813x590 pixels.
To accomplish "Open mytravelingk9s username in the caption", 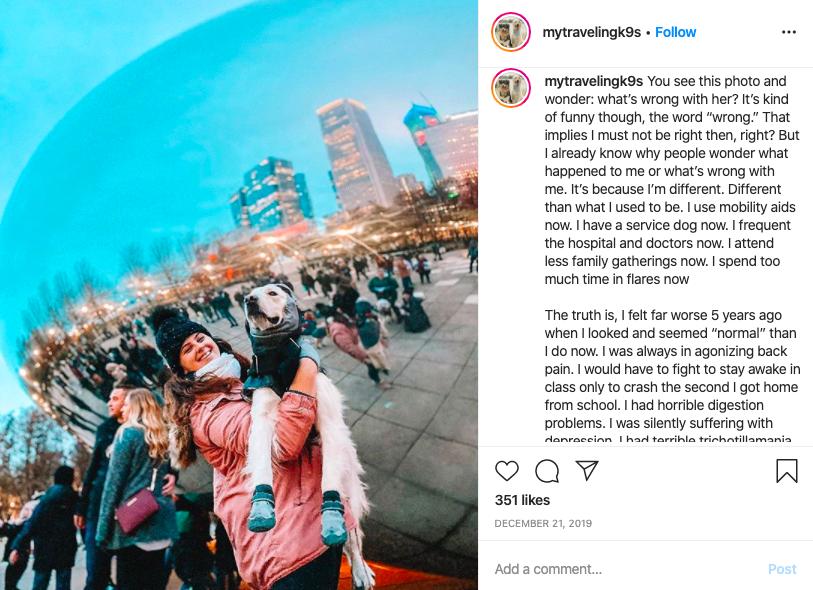I will pyautogui.click(x=594, y=81).
